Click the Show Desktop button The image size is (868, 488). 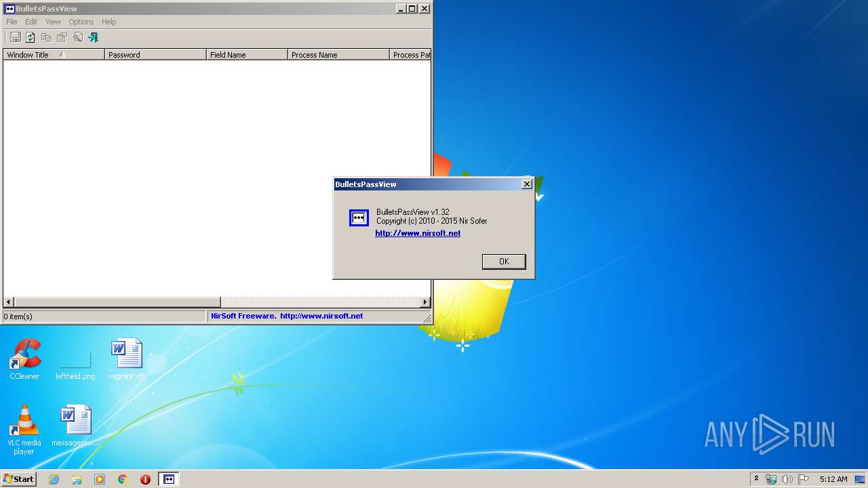pos(861,479)
